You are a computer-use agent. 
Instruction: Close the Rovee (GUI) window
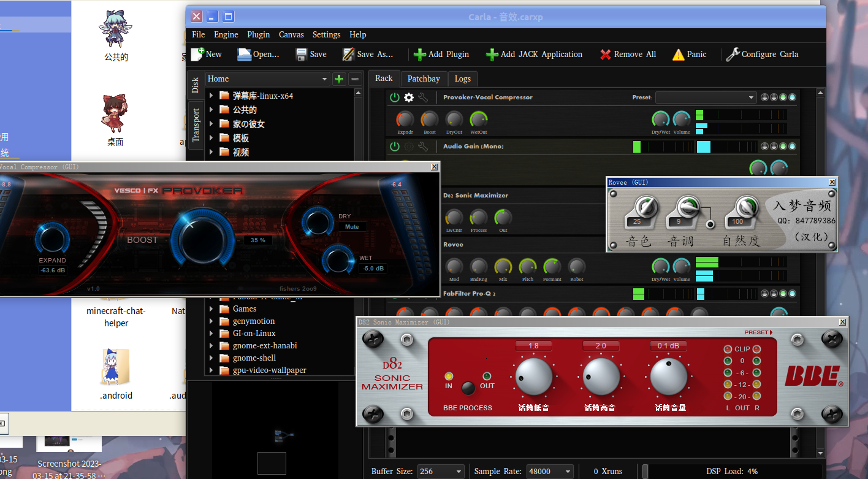coord(832,182)
